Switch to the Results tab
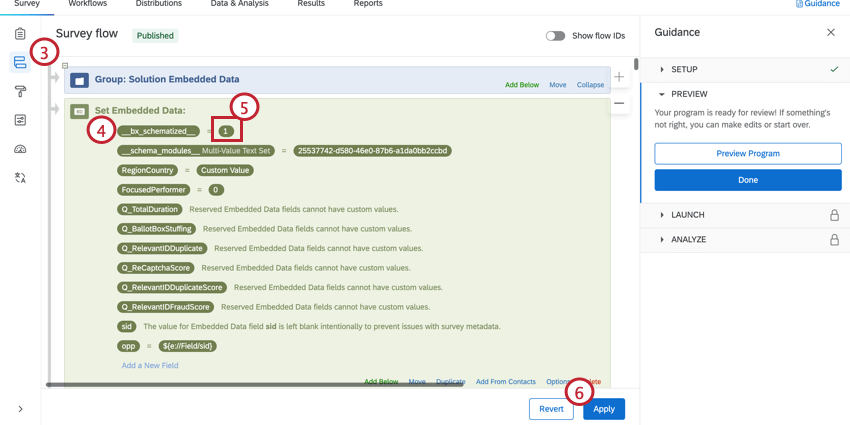The height and width of the screenshot is (425, 850). [311, 4]
